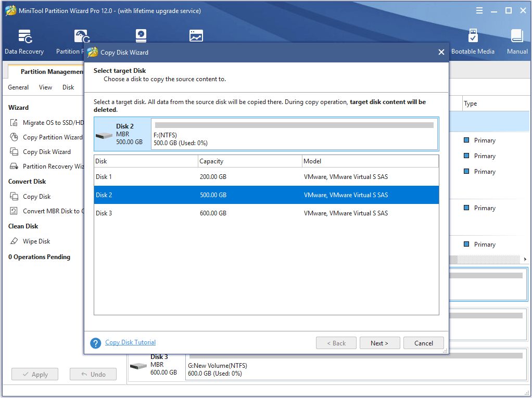Click the resize grip of wizard dialog
The image size is (532, 398).
coord(445,351)
